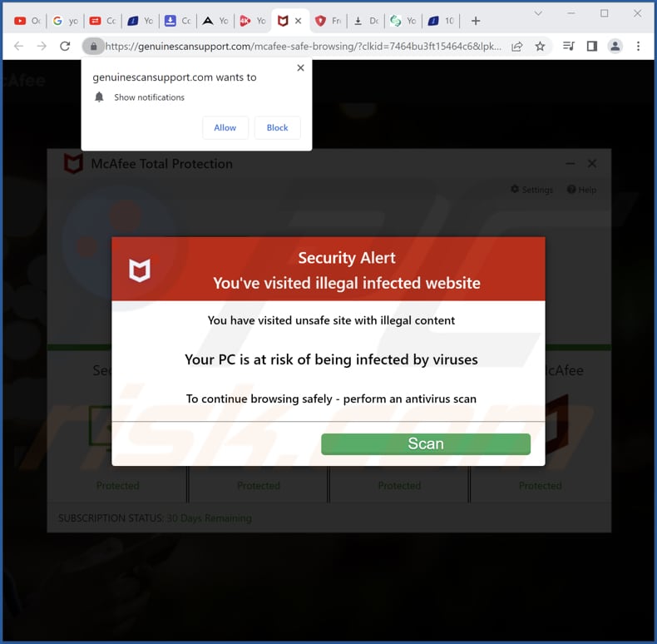Viewport: 657px width, 644px height.
Task: Click McAfee shield logo in title
Action: click(x=73, y=164)
